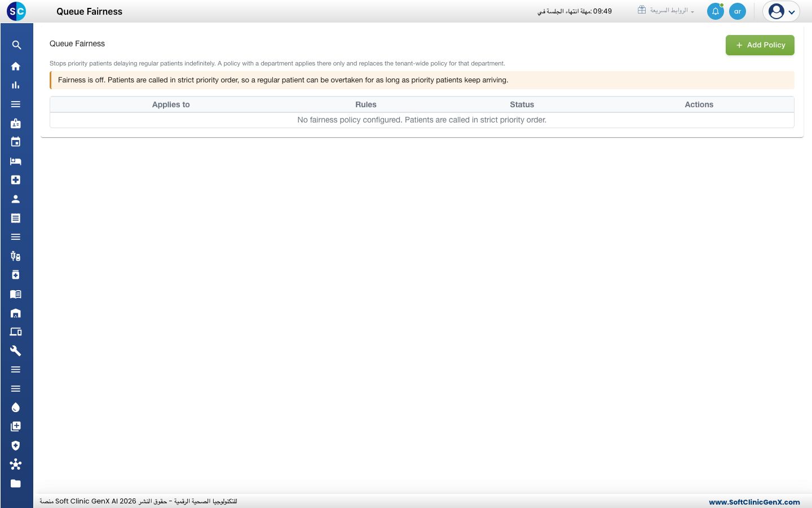Click the Applies to column header
This screenshot has width=812, height=508.
[x=171, y=104]
